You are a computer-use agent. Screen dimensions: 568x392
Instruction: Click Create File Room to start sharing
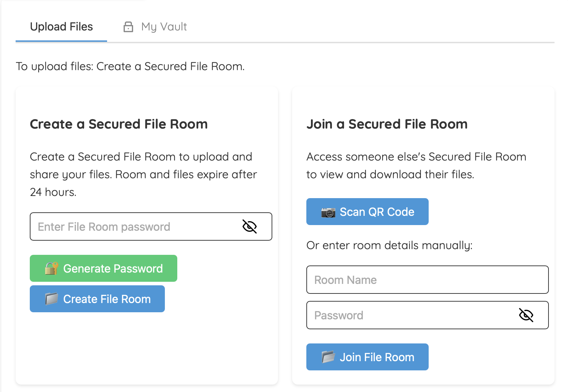97,299
